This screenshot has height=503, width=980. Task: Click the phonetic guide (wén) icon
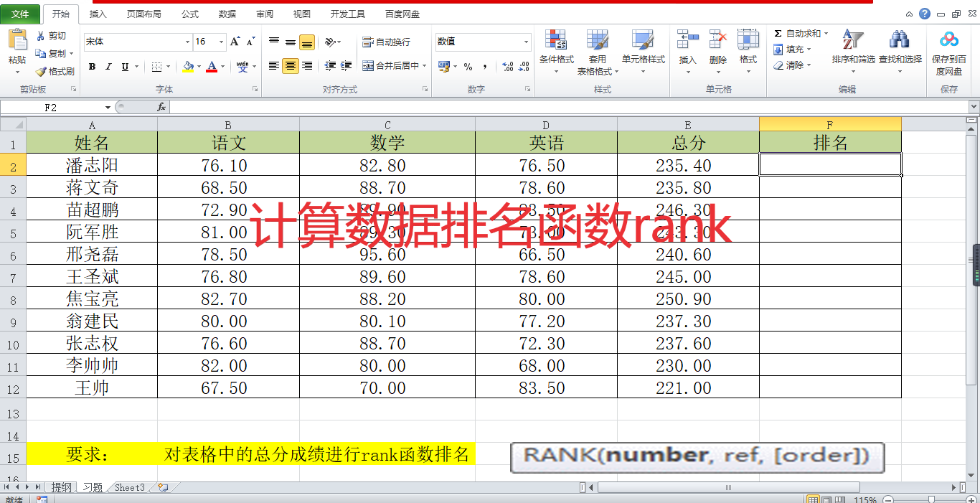242,67
